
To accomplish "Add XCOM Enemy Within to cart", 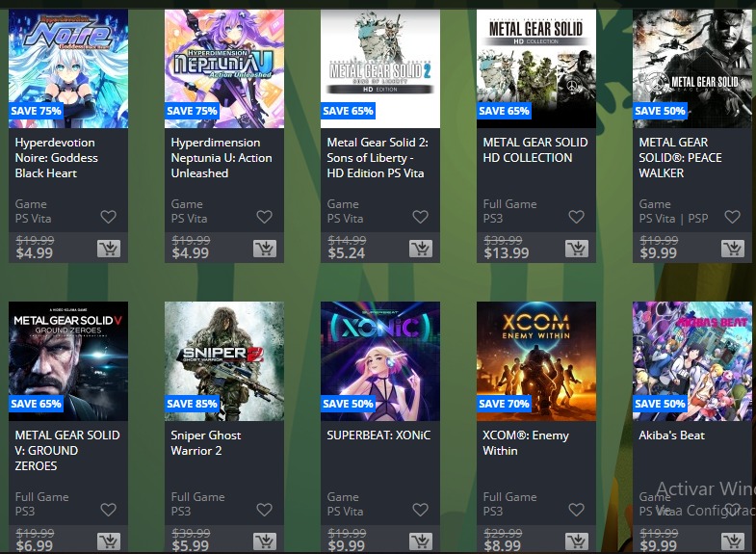I will (577, 541).
